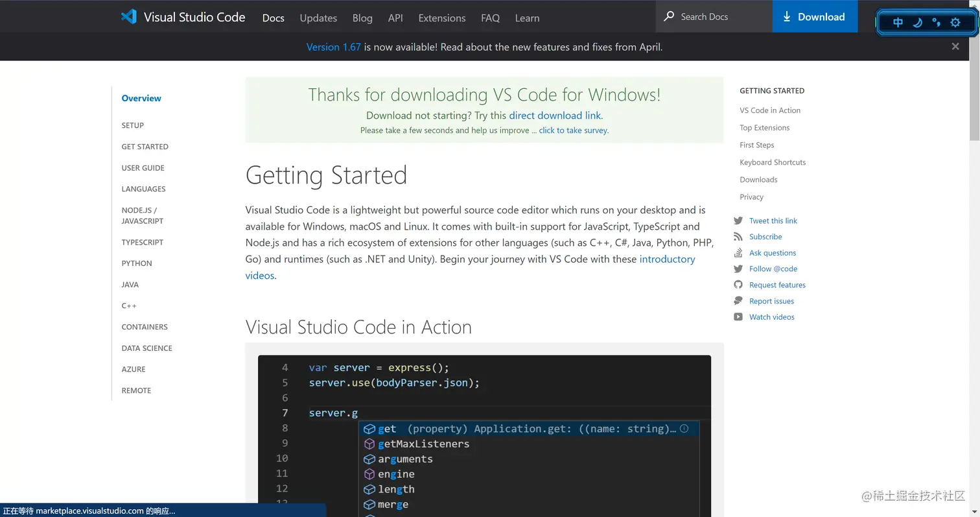Toggle Chinese/English input mode (中)
This screenshot has height=517, width=980.
[x=898, y=23]
